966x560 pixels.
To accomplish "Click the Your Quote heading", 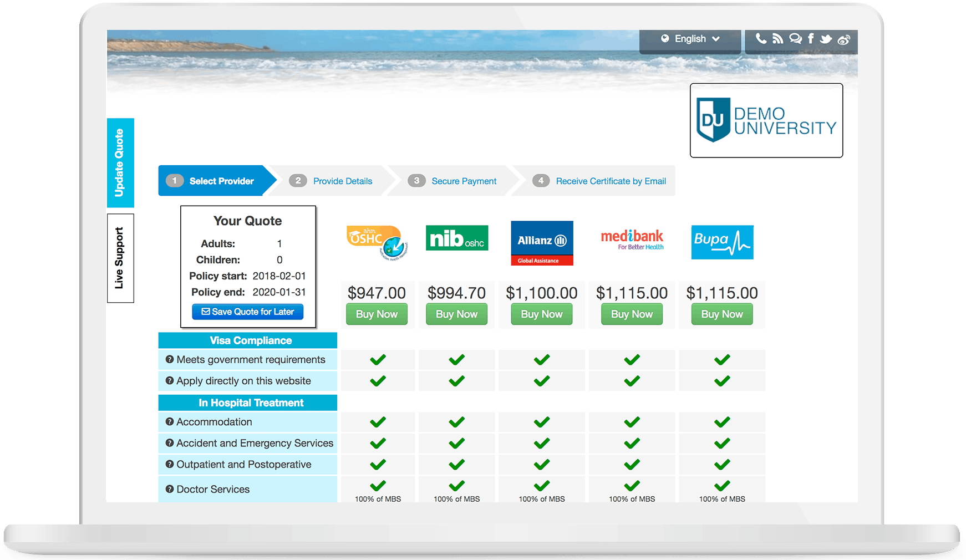I will (x=248, y=221).
